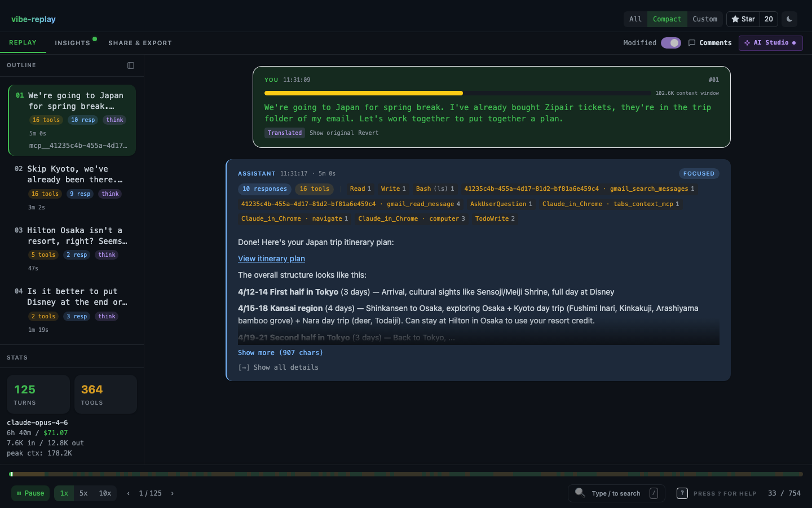Click the search input field
Screen dimensions: 812x508
616,493
